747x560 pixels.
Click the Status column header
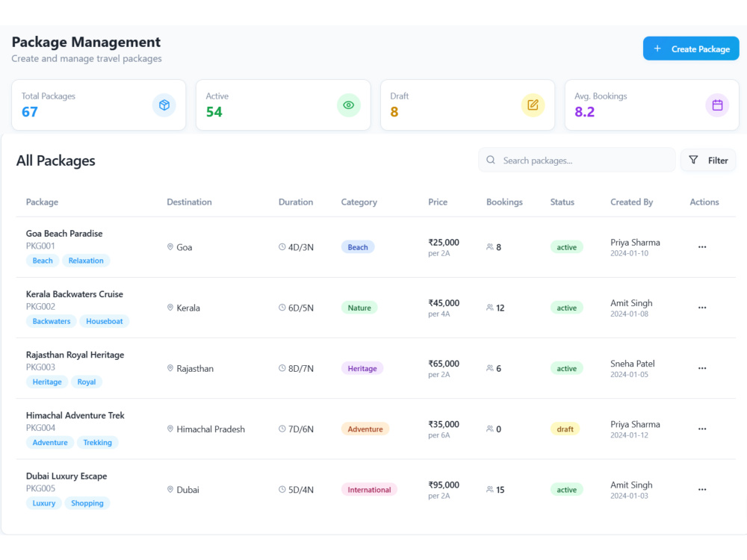coord(562,202)
